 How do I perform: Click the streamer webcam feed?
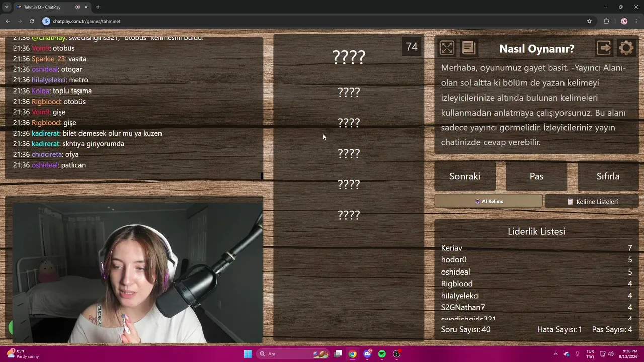click(x=137, y=272)
